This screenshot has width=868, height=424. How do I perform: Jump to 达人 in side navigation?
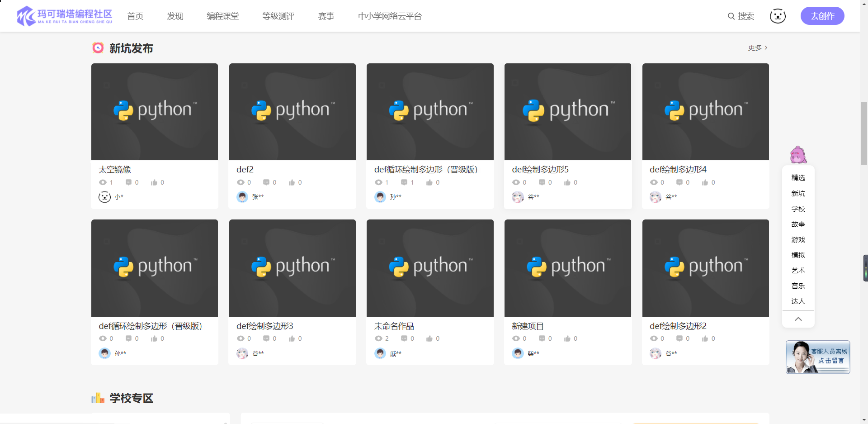pyautogui.click(x=798, y=301)
